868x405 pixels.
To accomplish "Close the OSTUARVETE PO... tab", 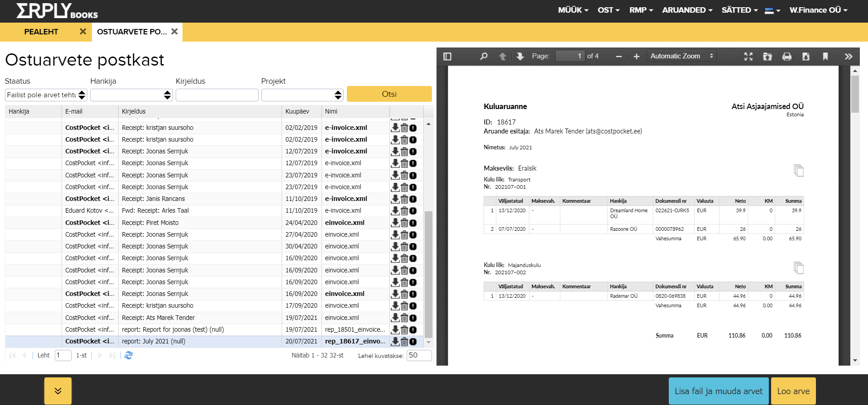I will point(174,32).
